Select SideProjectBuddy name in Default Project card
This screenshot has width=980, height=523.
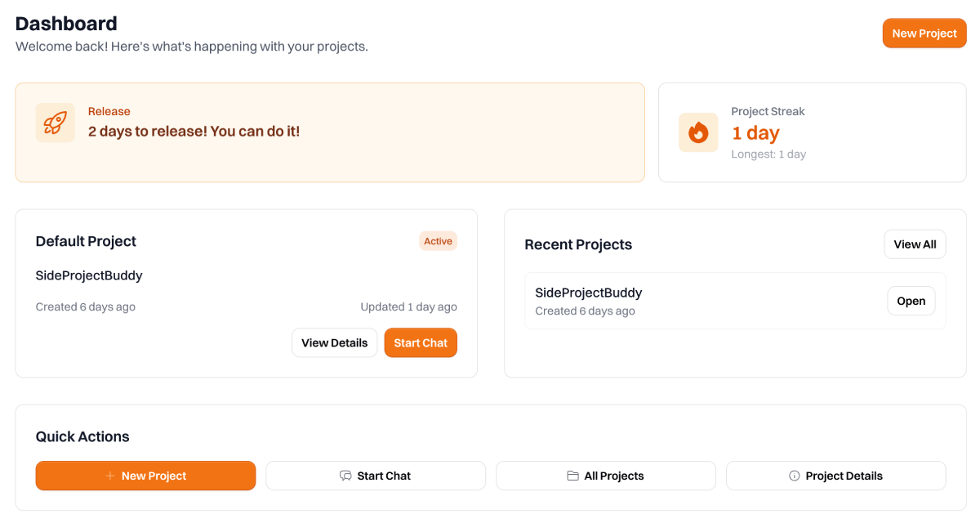tap(89, 275)
